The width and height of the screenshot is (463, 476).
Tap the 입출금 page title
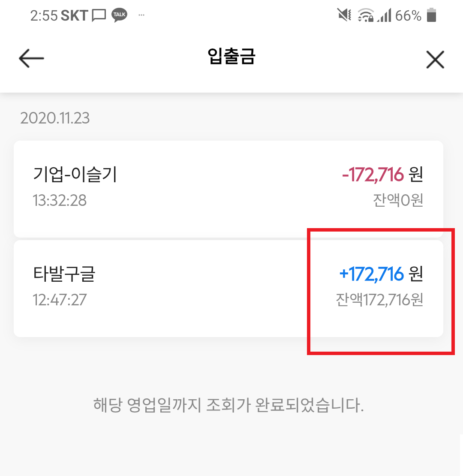point(231,57)
